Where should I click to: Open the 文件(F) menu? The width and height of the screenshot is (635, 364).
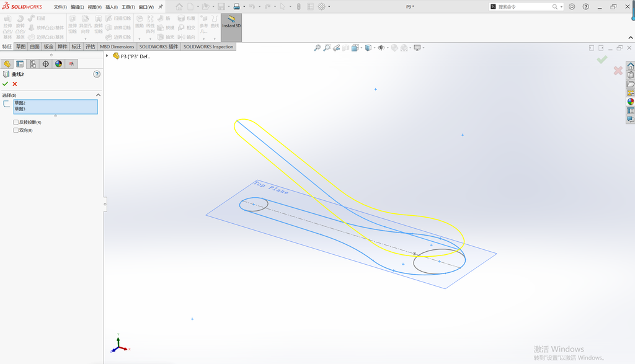tap(60, 7)
